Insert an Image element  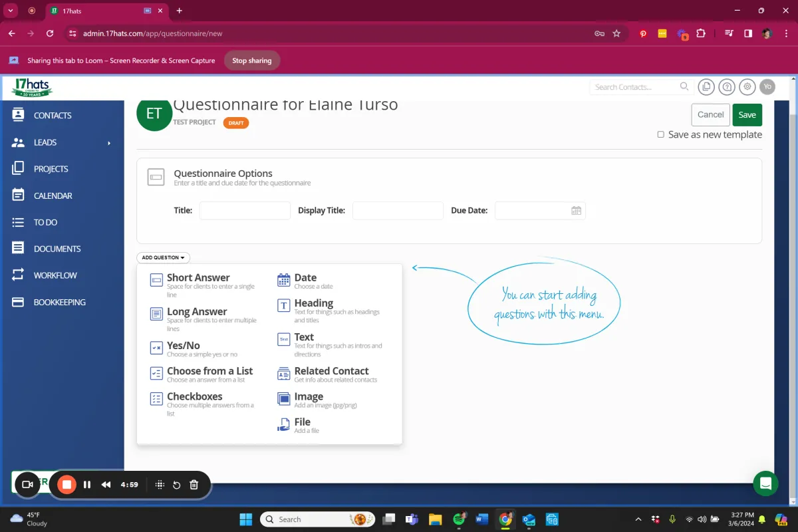tap(317, 400)
